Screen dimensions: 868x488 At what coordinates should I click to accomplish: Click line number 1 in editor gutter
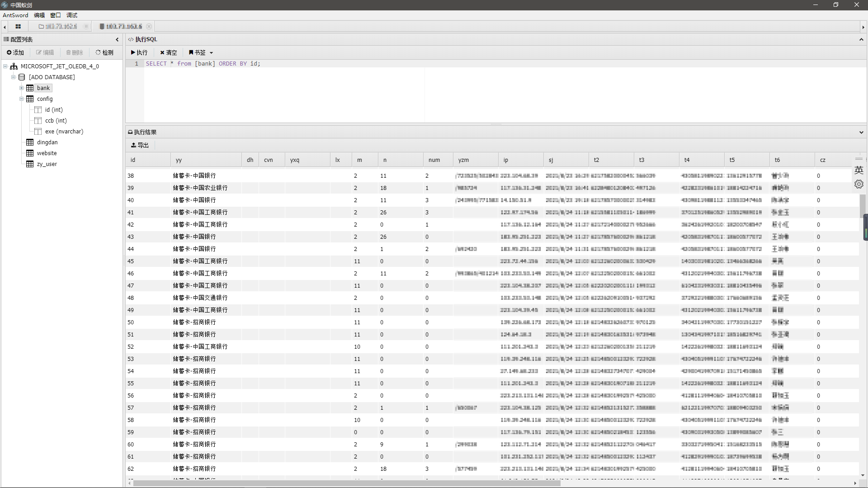[136, 64]
